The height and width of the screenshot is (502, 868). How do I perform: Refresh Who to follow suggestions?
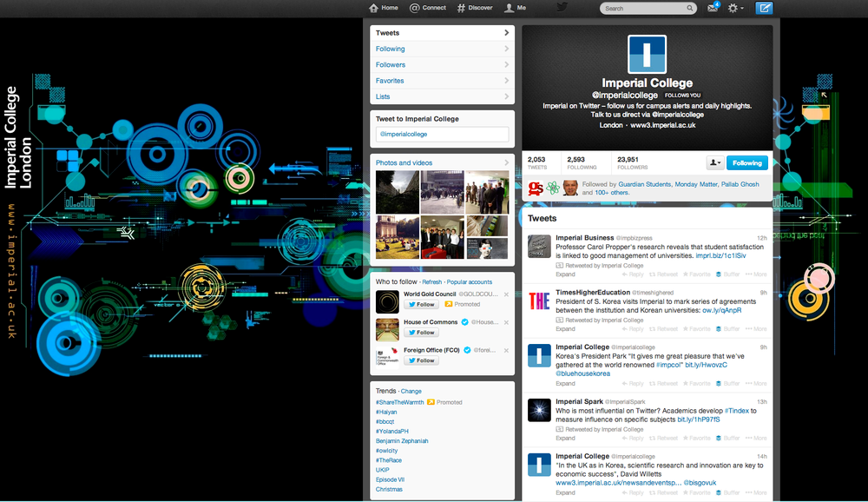pos(431,282)
